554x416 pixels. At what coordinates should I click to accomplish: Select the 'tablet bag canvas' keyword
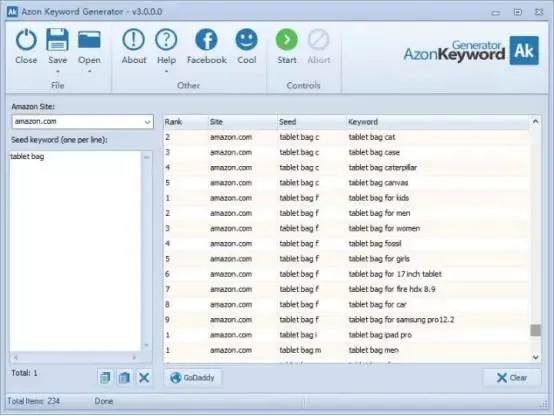point(378,183)
